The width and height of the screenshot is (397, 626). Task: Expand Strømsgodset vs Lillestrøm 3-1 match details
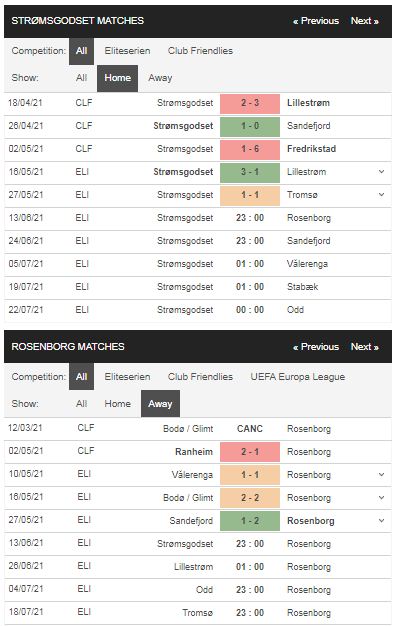click(381, 172)
